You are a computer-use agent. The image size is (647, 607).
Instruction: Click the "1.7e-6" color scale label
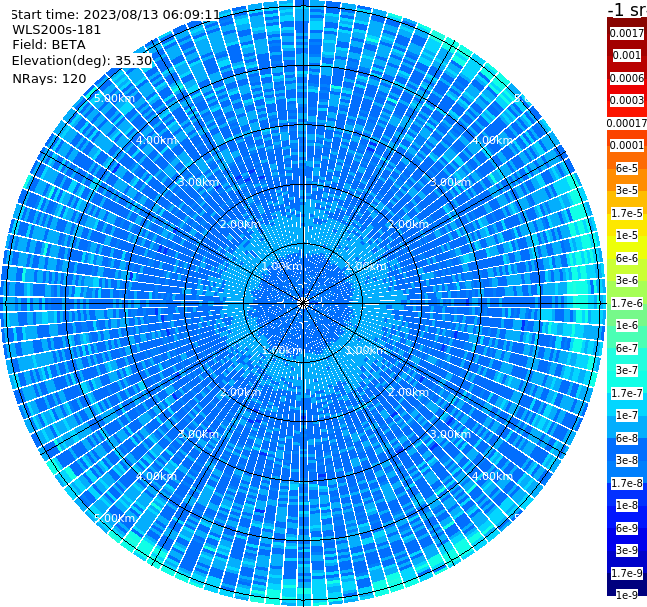(627, 303)
